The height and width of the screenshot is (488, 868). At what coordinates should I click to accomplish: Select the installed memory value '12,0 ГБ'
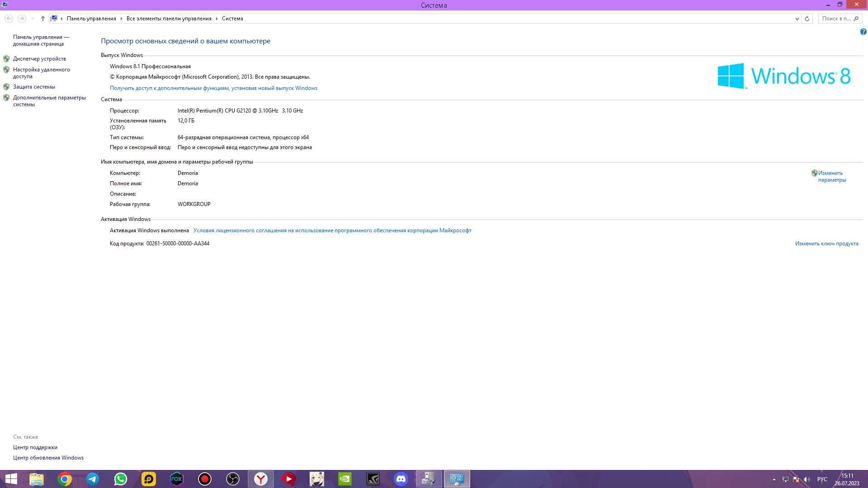pos(186,121)
